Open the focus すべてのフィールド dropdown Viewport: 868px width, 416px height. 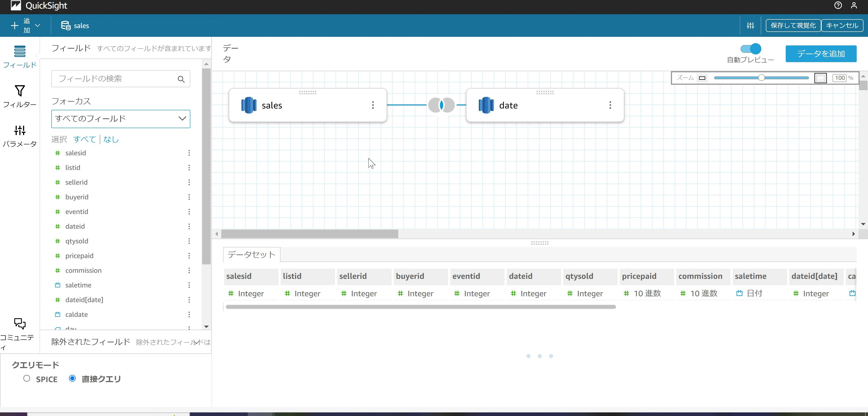click(121, 119)
